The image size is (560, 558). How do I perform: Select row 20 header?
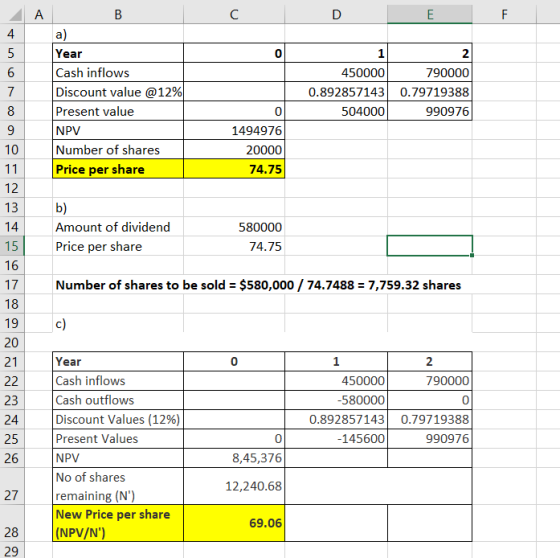[12, 343]
